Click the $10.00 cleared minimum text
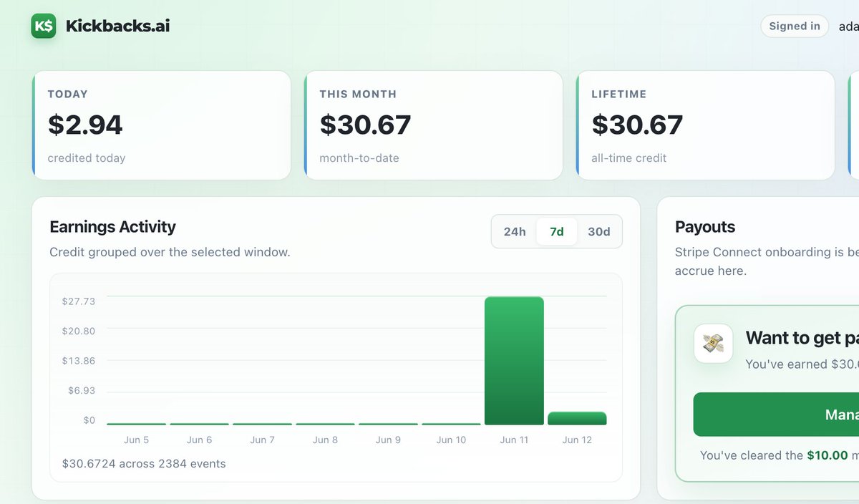Screen dimensions: 859x504 (827, 455)
